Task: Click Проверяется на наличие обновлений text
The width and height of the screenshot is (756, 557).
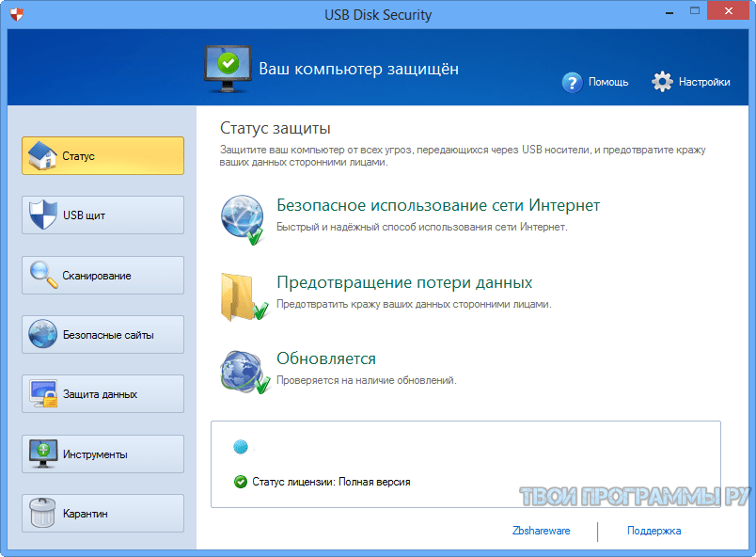Action: [x=367, y=380]
